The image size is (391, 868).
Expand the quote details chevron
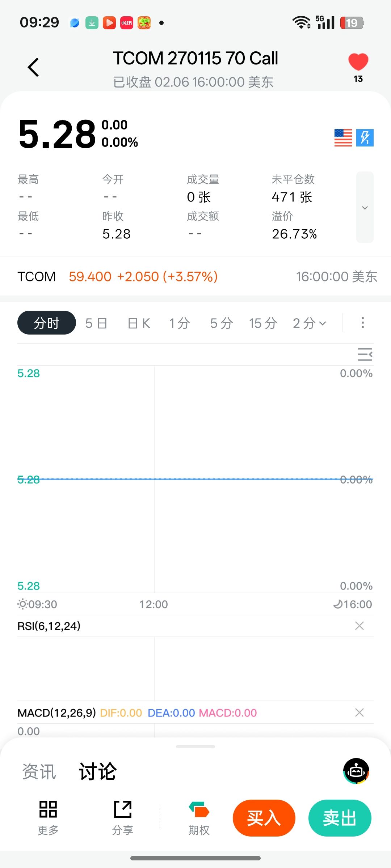[365, 208]
